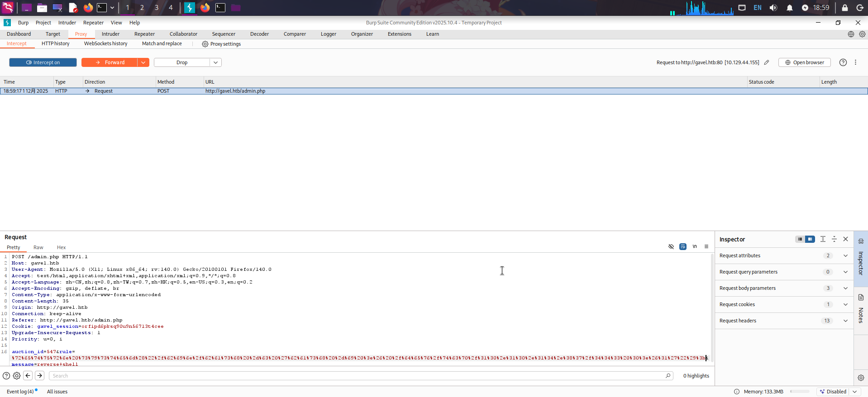Switch Inspector to the left layout toggle
Image resolution: width=868 pixels, height=397 pixels.
800,239
